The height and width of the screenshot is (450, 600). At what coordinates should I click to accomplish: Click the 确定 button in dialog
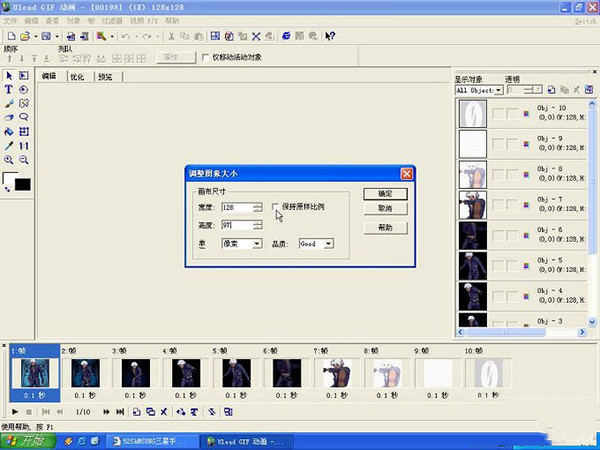point(385,193)
